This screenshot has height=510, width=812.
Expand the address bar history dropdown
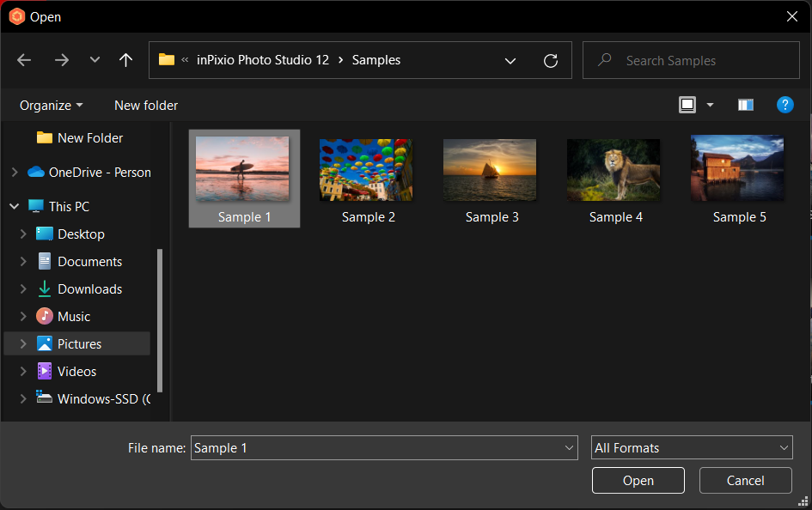(x=510, y=60)
